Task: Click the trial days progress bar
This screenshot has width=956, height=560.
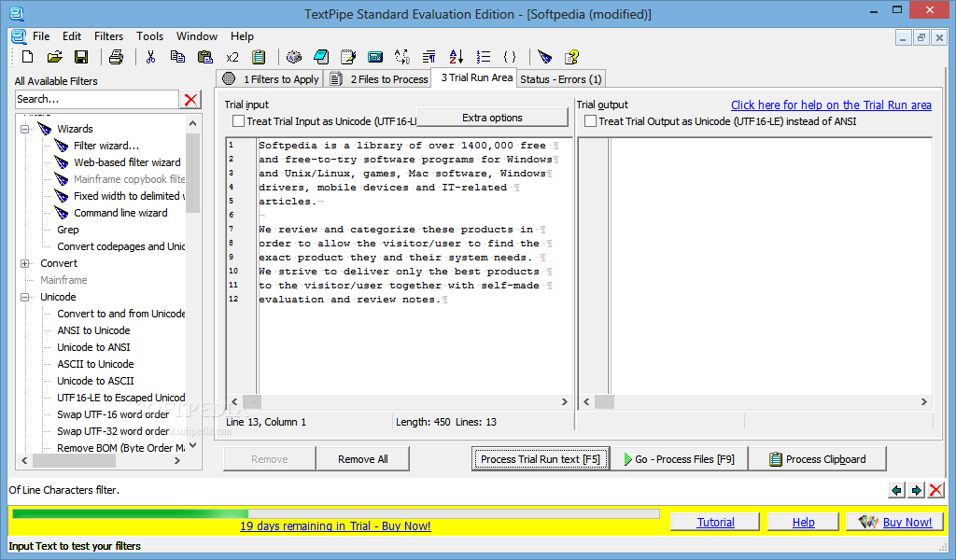Action: point(335,513)
